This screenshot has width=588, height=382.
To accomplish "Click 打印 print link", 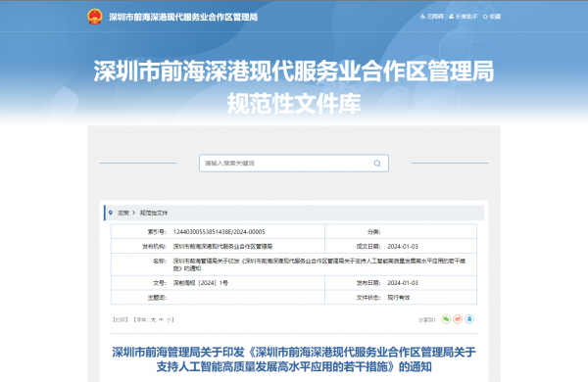I will click(x=121, y=319).
